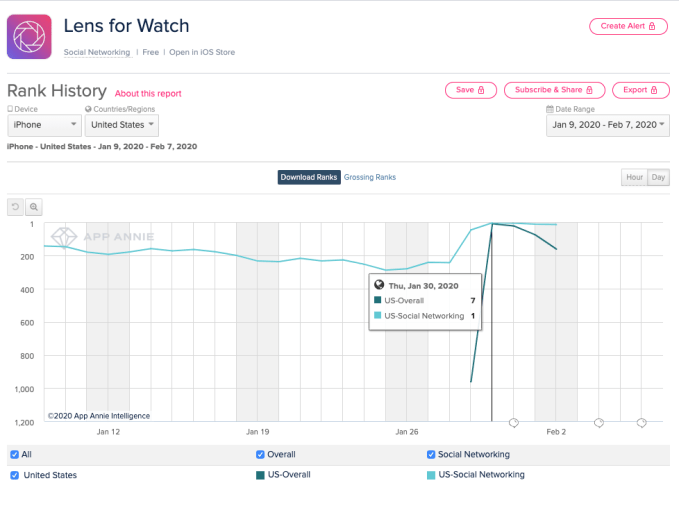This screenshot has height=517, width=679.
Task: Toggle the Overall checkbox
Action: (x=261, y=455)
